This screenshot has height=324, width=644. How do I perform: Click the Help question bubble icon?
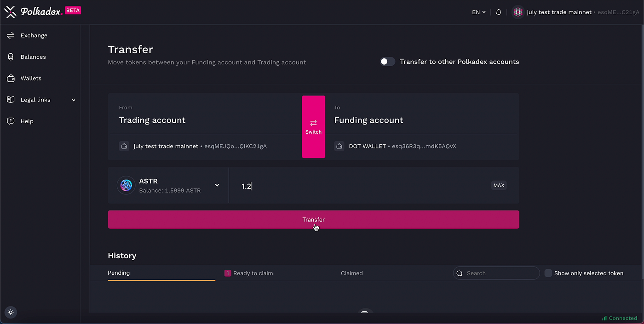[11, 121]
